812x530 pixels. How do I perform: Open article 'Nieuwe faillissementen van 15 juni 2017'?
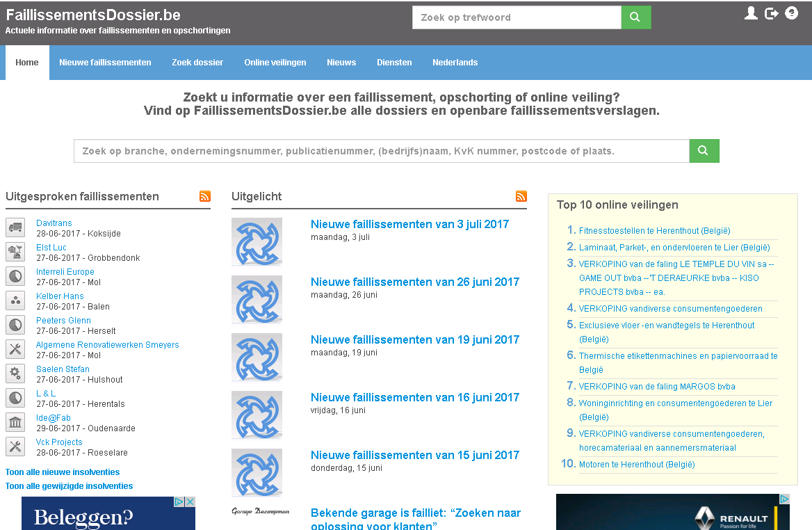pos(415,456)
